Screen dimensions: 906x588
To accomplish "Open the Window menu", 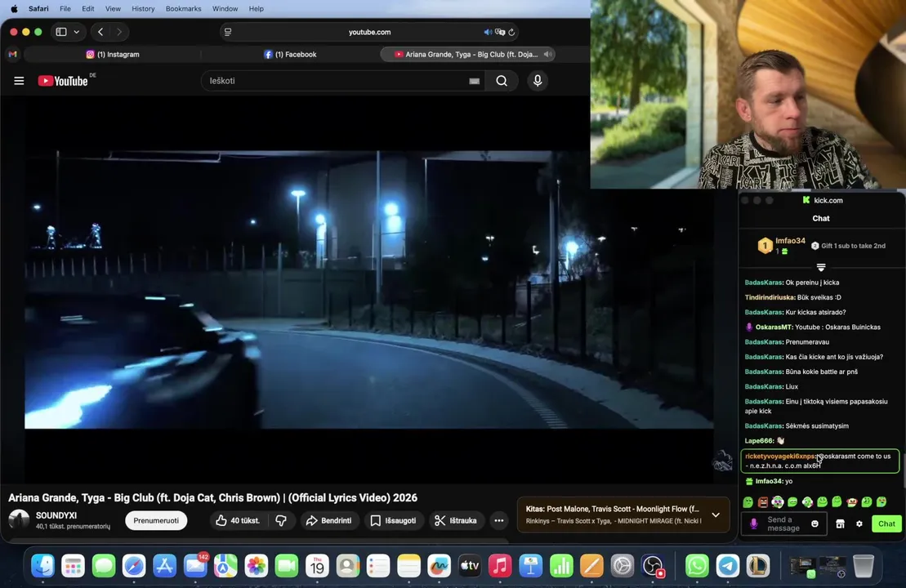I will 225,9.
